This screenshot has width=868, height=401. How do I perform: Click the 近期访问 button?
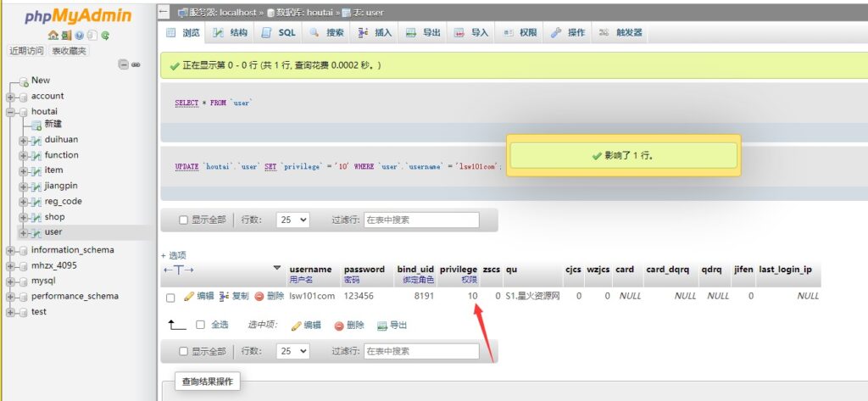click(x=26, y=51)
